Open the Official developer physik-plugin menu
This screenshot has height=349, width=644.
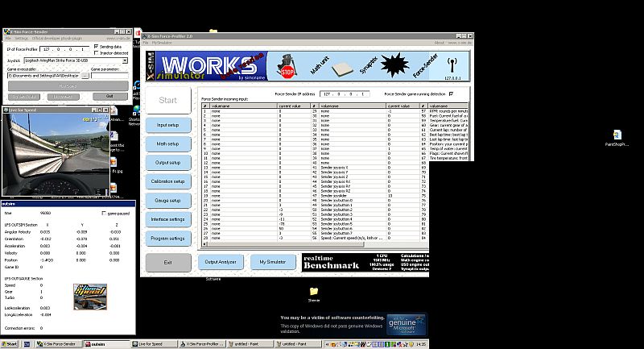coord(56,38)
